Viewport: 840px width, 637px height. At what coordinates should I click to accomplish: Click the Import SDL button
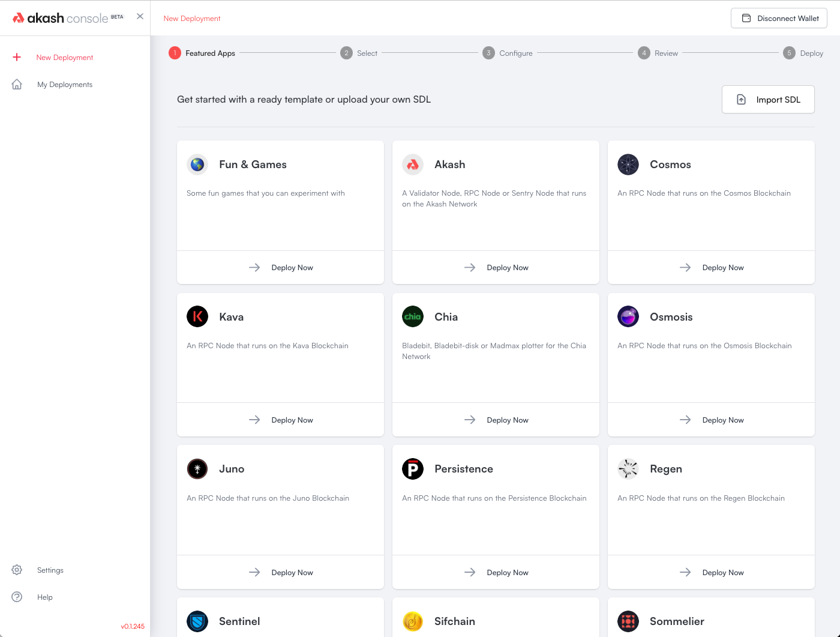click(x=768, y=99)
